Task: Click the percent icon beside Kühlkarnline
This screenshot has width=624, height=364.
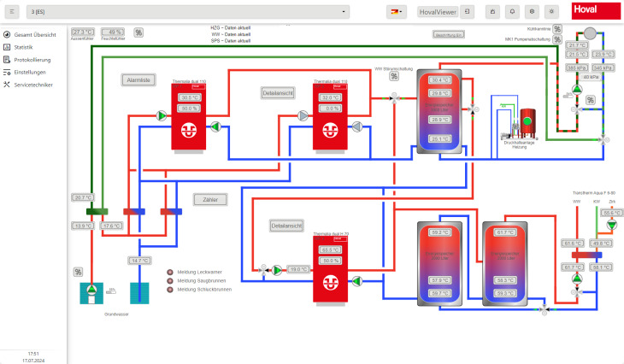Action: 557,29
